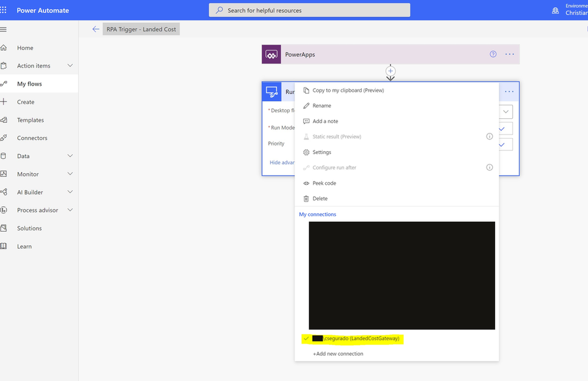
Task: Click the search for helpful resources box
Action: [309, 11]
